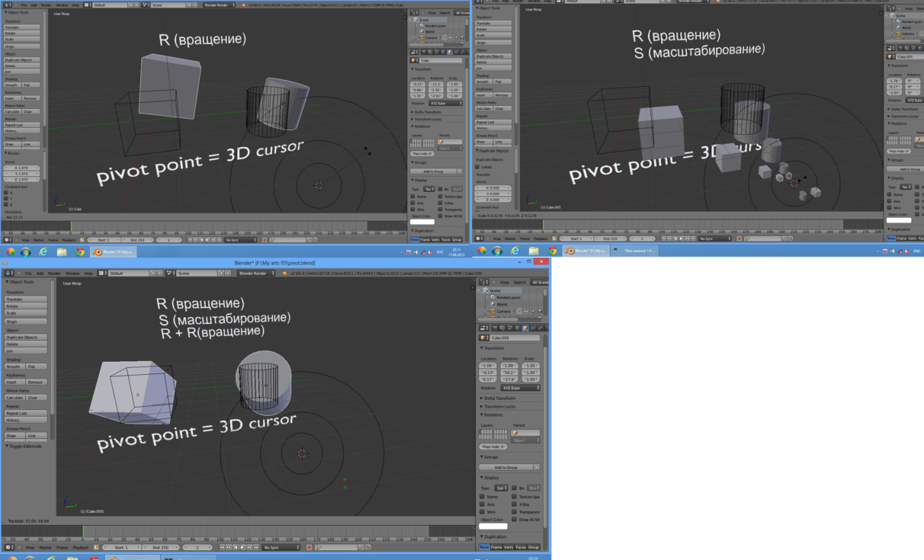924x560 pixels.
Task: Click the Add to Group button in bottom window
Action: click(x=505, y=467)
